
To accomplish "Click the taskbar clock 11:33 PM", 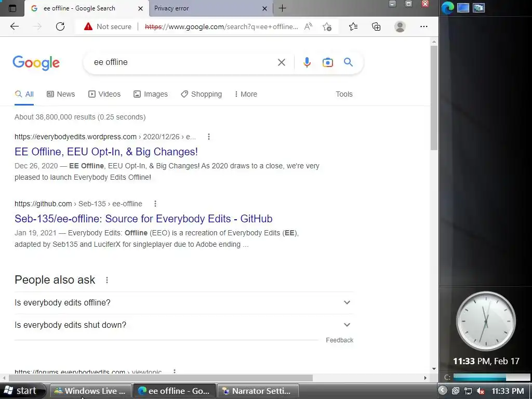I will (x=508, y=391).
